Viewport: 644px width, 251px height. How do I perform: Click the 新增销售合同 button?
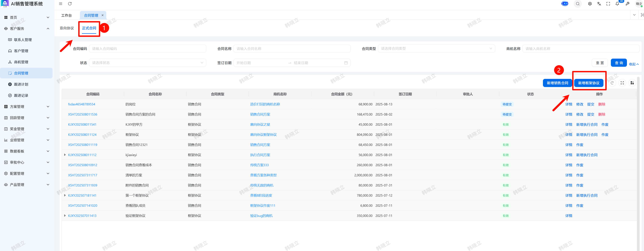tap(557, 83)
